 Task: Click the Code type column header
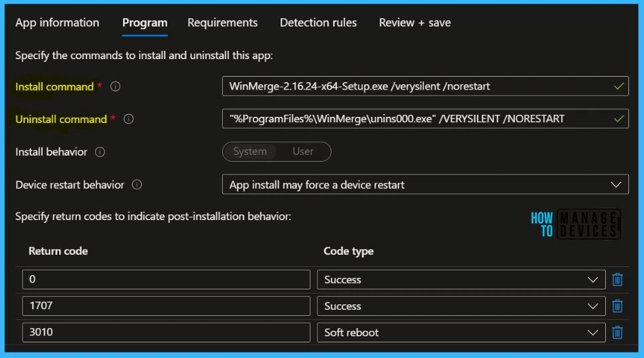point(348,251)
